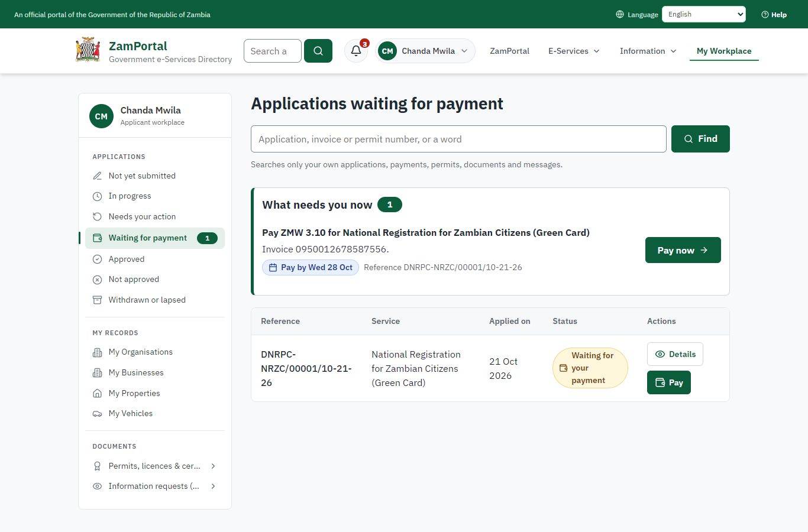Open Details for the Green Card application
This screenshot has height=532, width=808.
(675, 354)
